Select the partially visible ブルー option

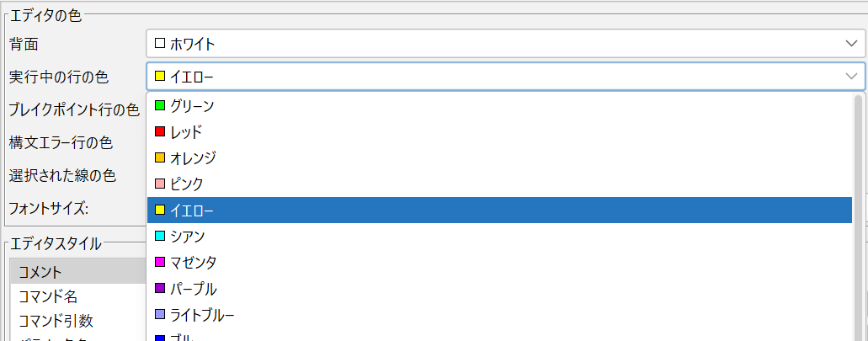click(x=498, y=335)
